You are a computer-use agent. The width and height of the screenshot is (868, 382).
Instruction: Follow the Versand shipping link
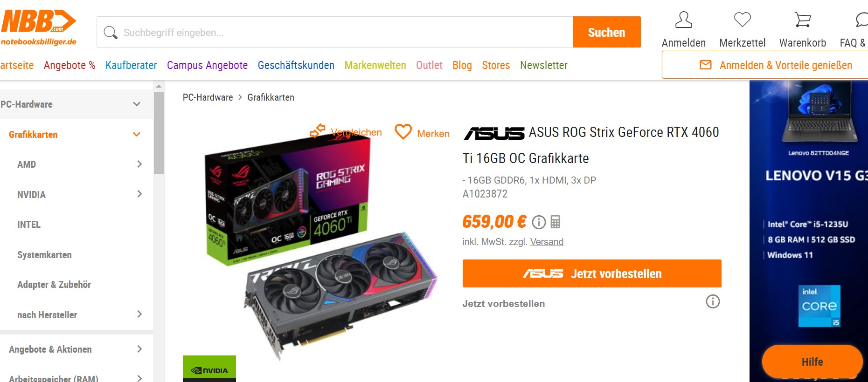pyautogui.click(x=547, y=242)
